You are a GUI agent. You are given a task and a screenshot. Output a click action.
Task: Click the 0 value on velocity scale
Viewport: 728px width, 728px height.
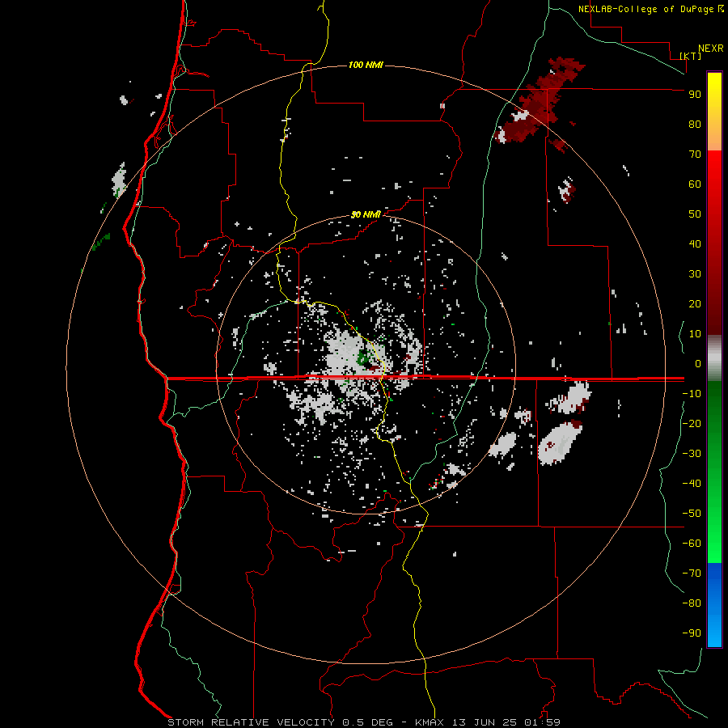click(x=698, y=363)
